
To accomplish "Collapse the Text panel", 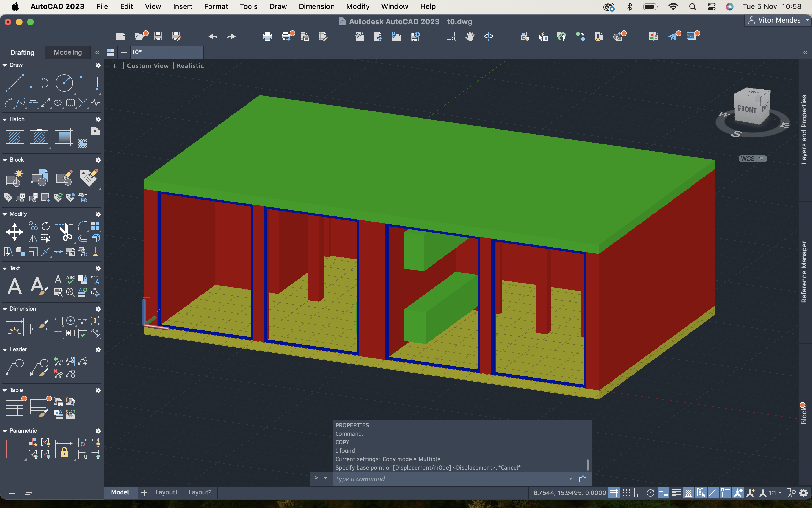I will coord(5,268).
